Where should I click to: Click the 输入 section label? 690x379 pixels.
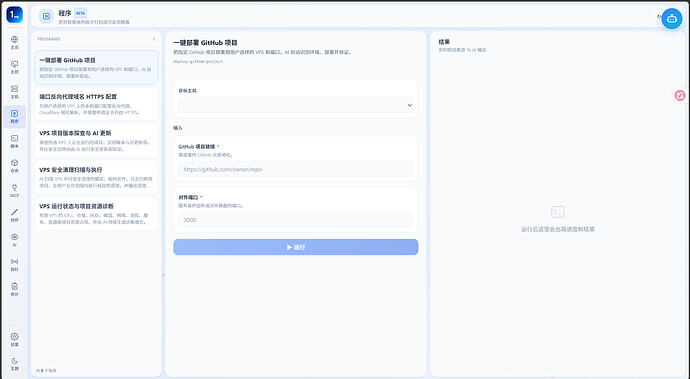coord(178,128)
